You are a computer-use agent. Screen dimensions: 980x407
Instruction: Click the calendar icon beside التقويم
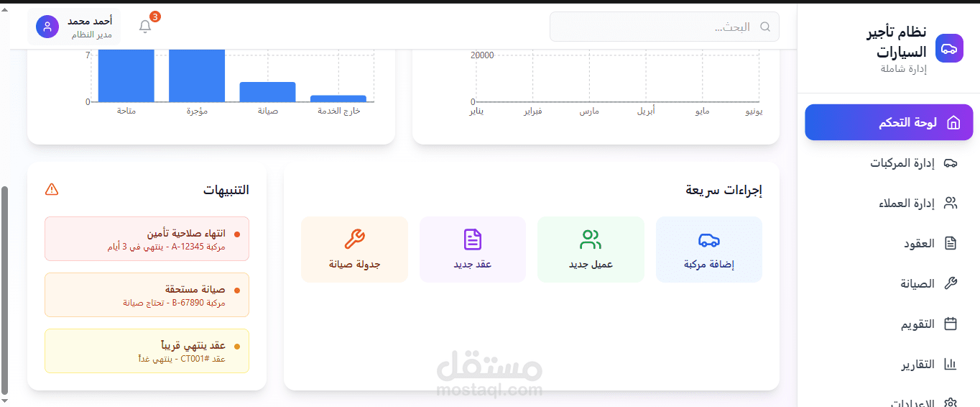coord(951,324)
